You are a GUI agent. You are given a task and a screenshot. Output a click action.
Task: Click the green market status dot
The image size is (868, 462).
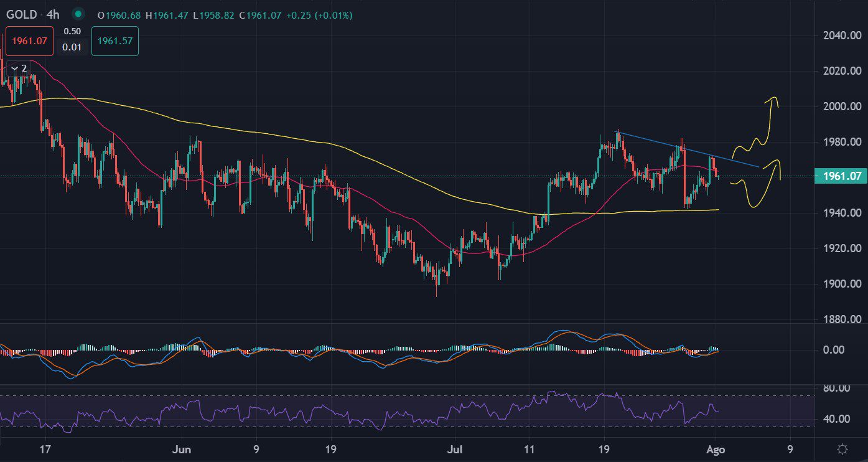[x=77, y=14]
